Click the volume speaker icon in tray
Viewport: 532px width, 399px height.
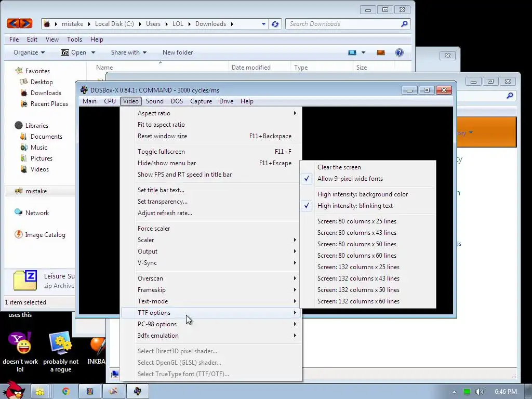coord(479,392)
